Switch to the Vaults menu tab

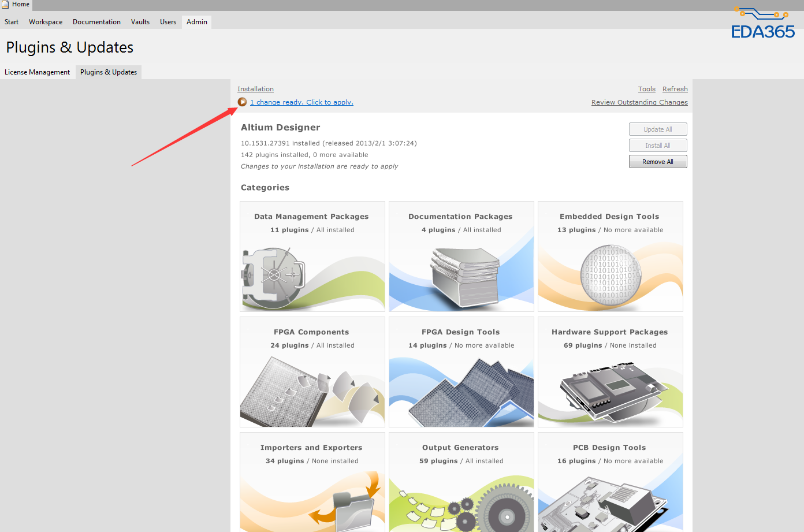[140, 22]
